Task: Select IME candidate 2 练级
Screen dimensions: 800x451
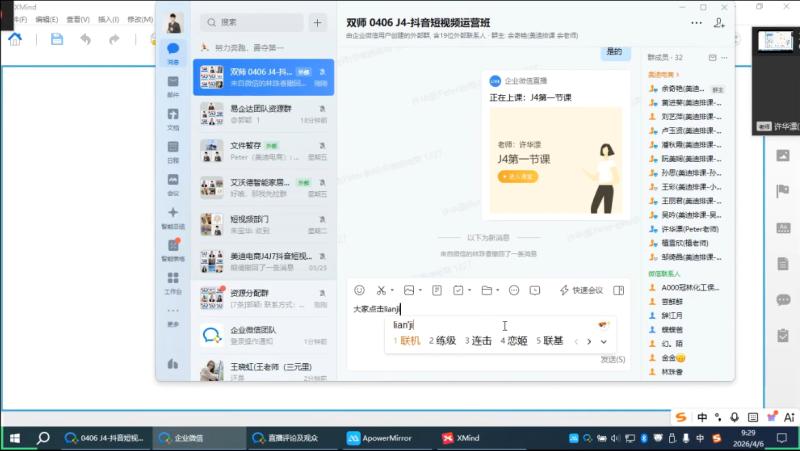Action: point(442,341)
